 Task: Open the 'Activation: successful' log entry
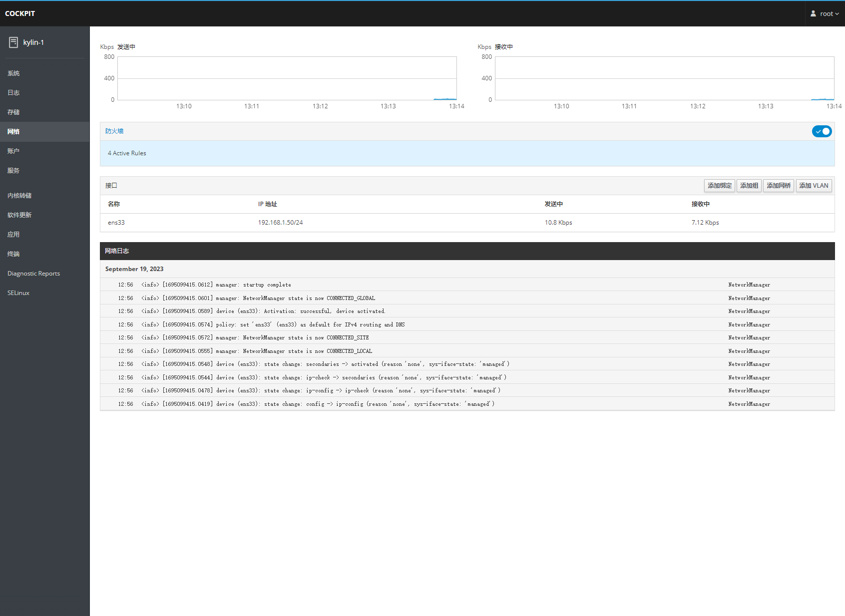pyautogui.click(x=467, y=311)
